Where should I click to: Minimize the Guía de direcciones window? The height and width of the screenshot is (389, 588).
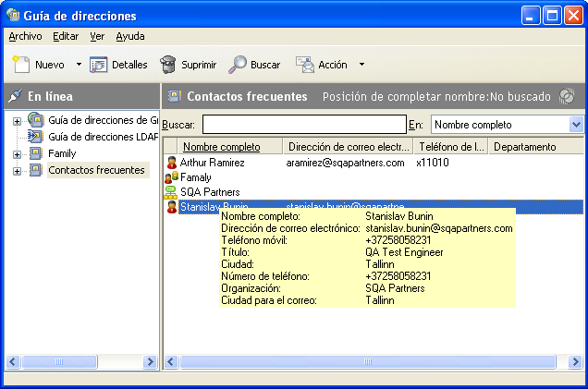(531, 16)
